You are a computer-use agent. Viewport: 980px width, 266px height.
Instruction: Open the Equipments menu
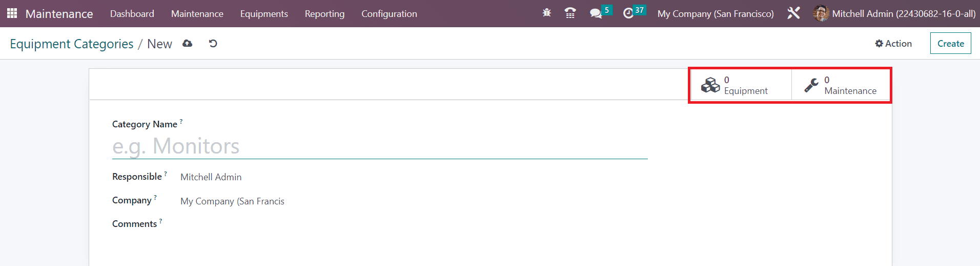point(264,14)
